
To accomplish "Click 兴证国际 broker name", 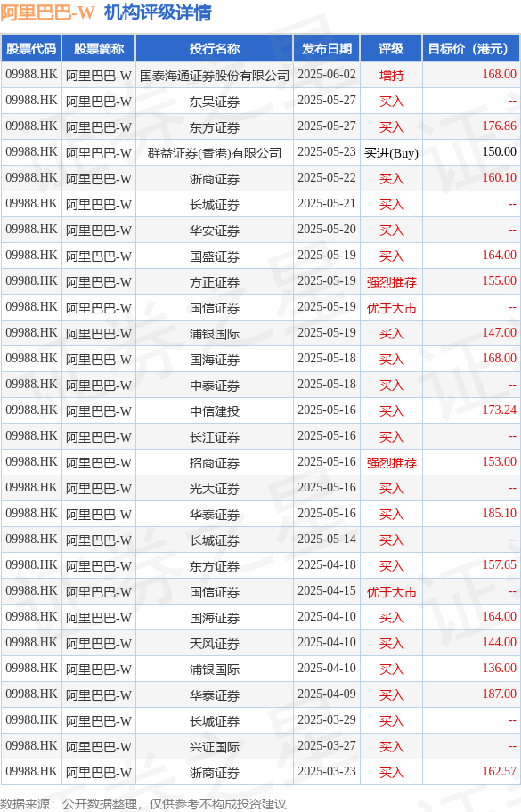I will point(215,747).
